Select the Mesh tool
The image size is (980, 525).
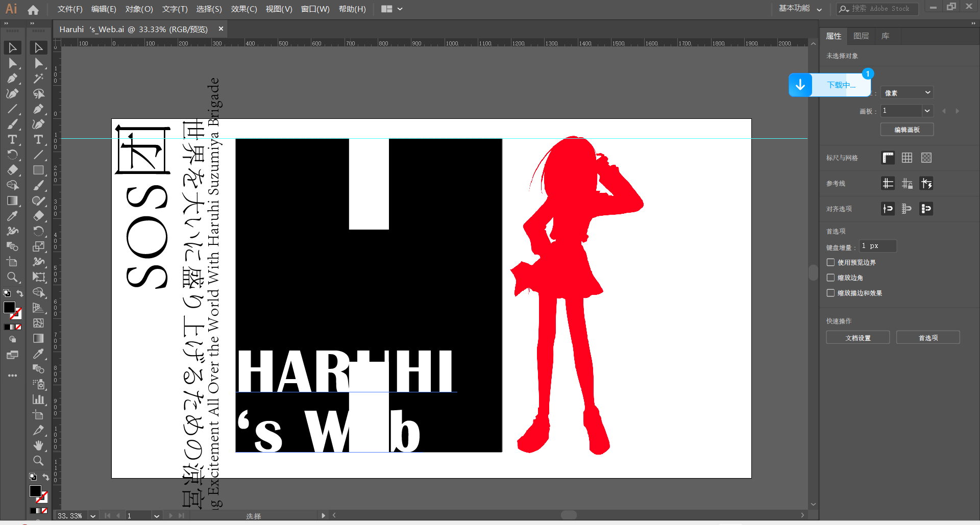click(38, 323)
